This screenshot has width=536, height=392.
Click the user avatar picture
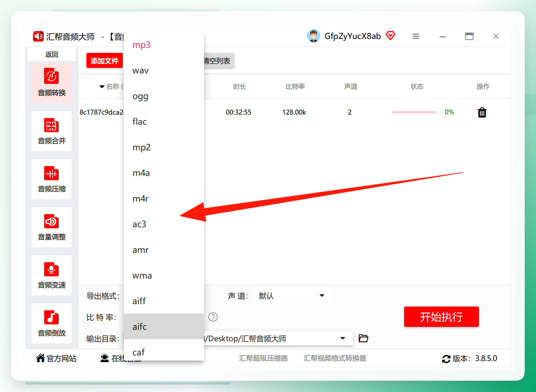pos(313,36)
